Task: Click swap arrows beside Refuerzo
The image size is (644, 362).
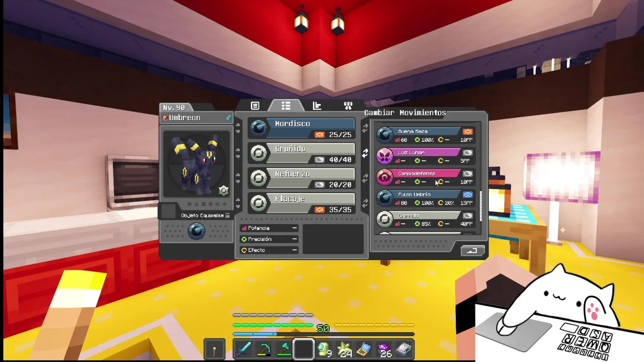Action: coord(365,178)
